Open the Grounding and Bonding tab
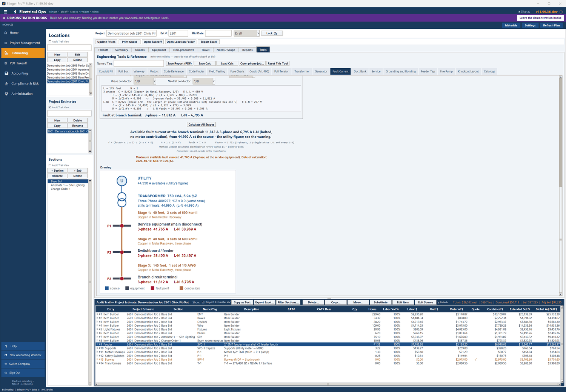This screenshot has width=566, height=392. point(400,71)
